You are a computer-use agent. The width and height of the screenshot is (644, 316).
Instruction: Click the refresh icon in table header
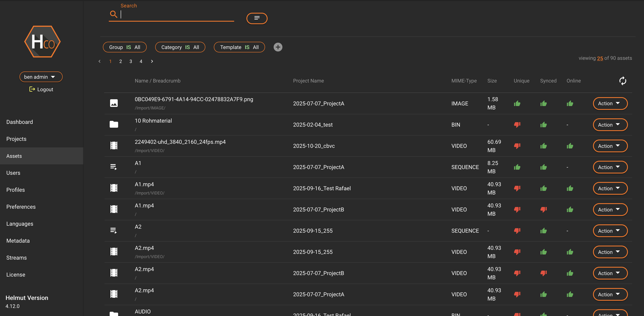tap(622, 81)
